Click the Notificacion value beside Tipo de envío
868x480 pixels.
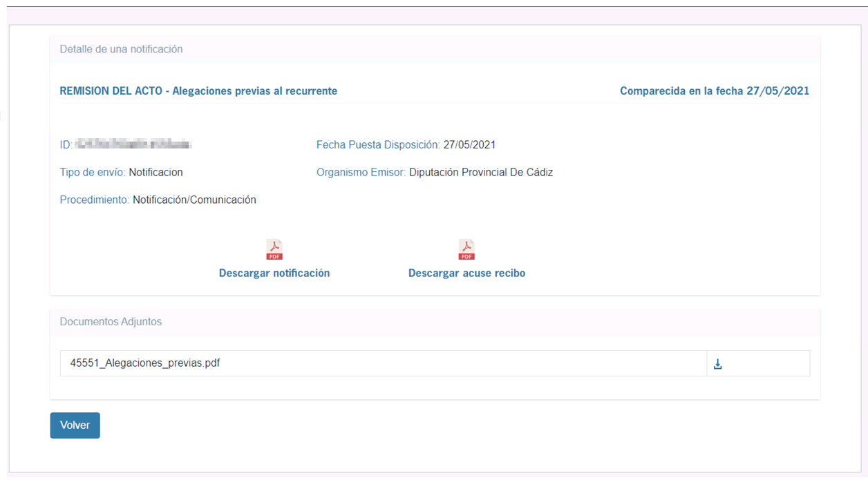(x=155, y=173)
